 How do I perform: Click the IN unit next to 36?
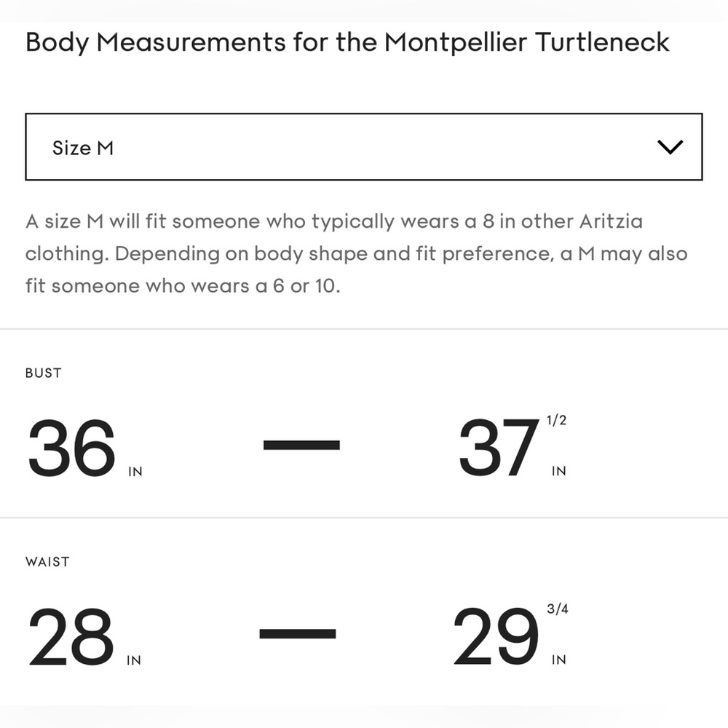pos(135,471)
